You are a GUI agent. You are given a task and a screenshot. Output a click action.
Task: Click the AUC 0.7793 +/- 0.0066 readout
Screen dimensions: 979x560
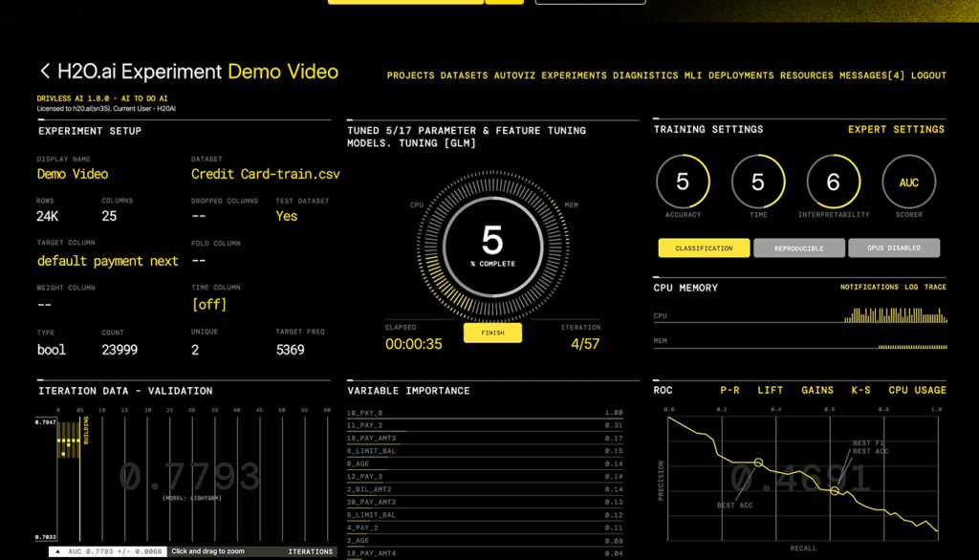(115, 552)
